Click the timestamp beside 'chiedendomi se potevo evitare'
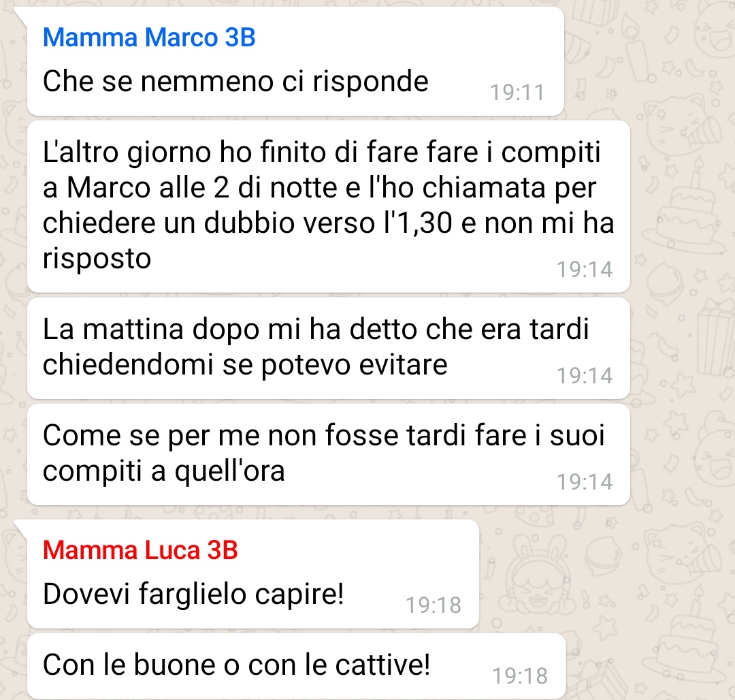The width and height of the screenshot is (735, 700). point(584,376)
